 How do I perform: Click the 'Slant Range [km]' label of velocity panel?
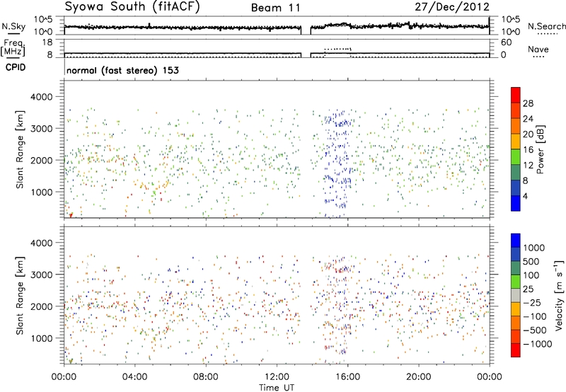20,295
